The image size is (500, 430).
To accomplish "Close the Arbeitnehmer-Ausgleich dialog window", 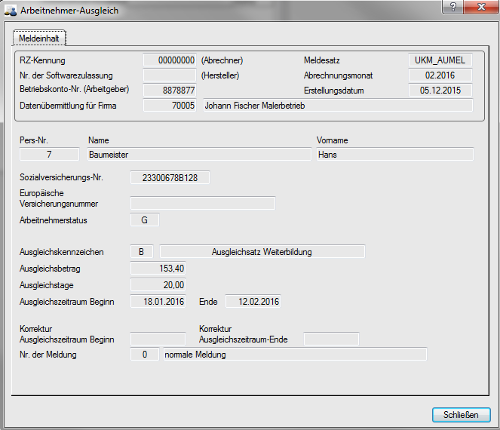I will pos(481,6).
